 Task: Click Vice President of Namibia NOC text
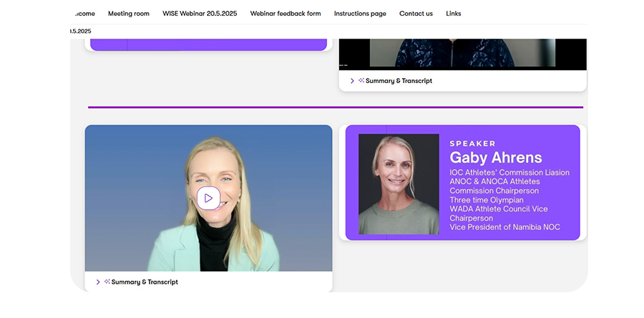coord(504,227)
